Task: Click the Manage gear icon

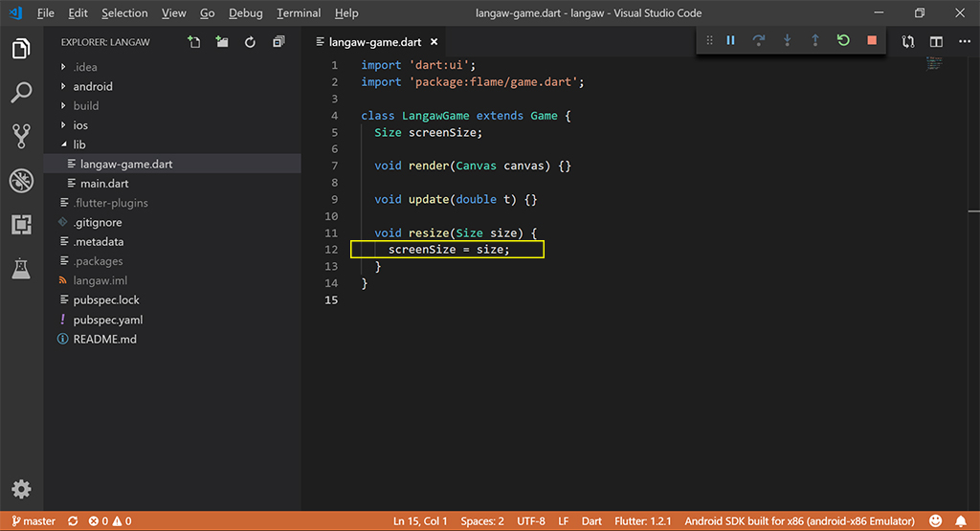Action: click(21, 489)
